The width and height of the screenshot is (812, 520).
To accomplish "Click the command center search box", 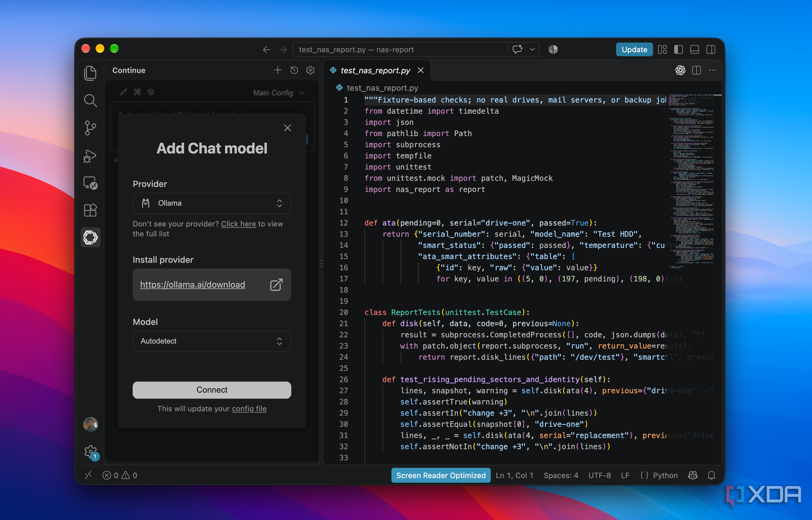I will pyautogui.click(x=400, y=49).
